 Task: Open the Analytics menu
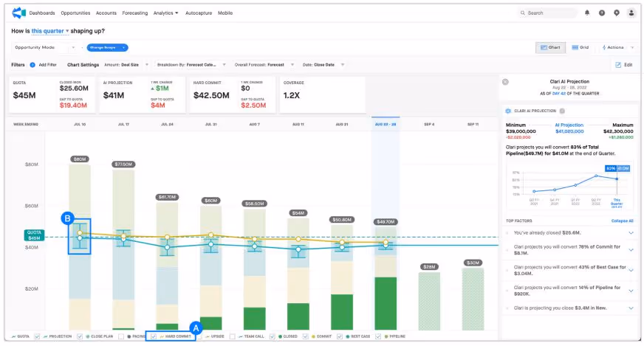[x=165, y=13]
